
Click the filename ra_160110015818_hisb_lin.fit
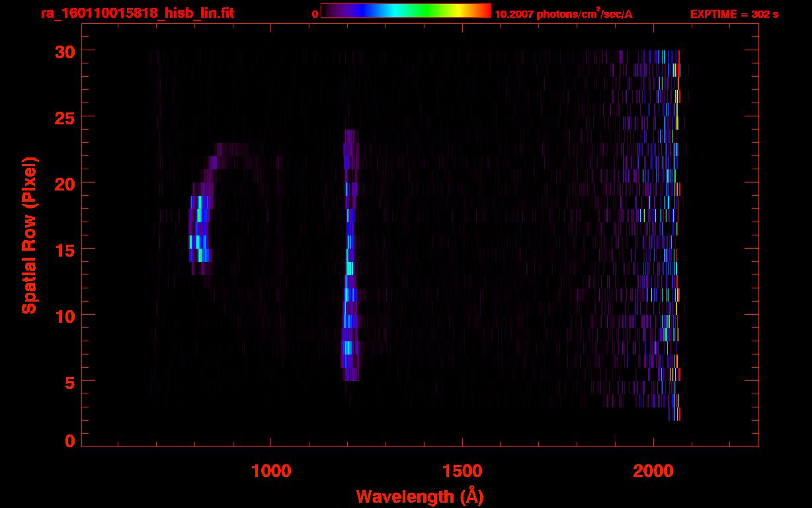click(137, 13)
